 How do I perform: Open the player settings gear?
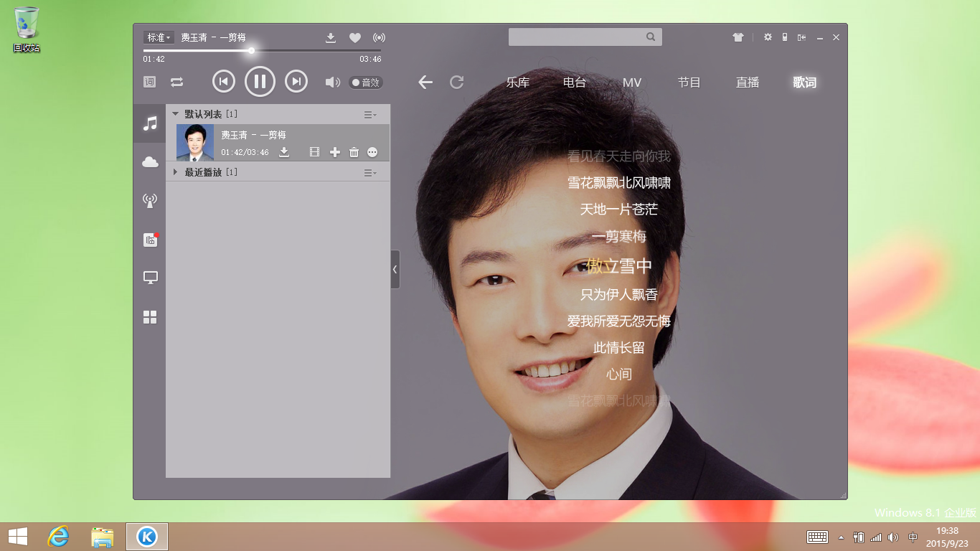coord(768,37)
